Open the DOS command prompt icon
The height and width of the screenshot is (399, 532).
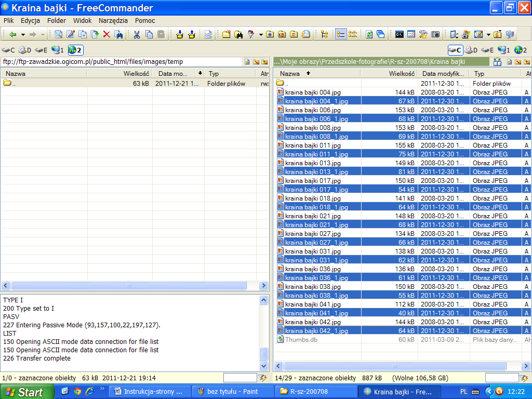click(x=400, y=34)
